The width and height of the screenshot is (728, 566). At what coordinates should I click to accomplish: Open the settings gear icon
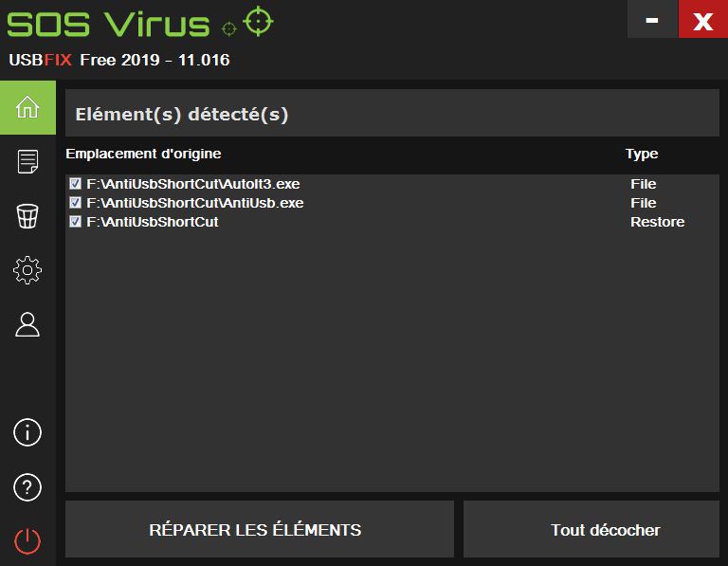click(27, 270)
